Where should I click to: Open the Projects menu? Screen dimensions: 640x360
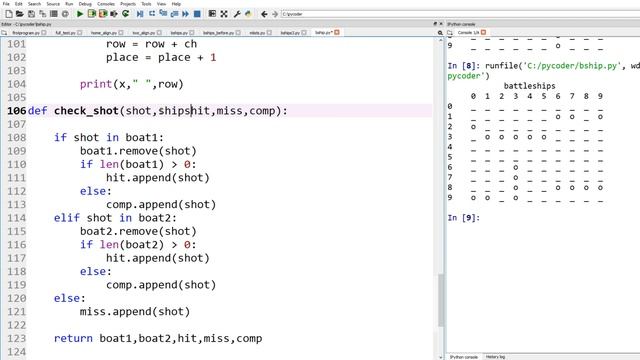tap(128, 4)
